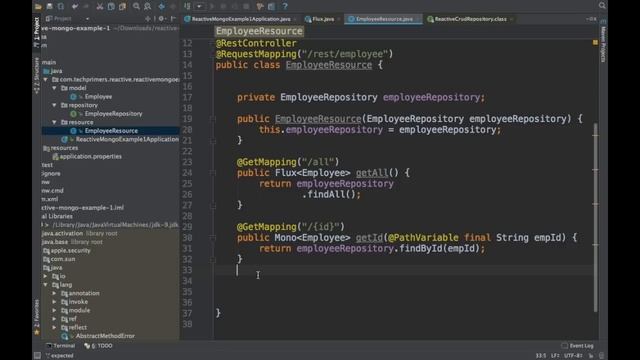Select the EmployeeResource.java editor tab
Screen dimensions: 640x360
pos(384,19)
